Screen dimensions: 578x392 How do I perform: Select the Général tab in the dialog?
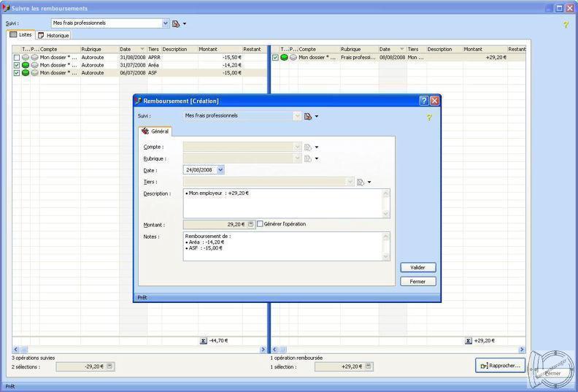click(155, 131)
